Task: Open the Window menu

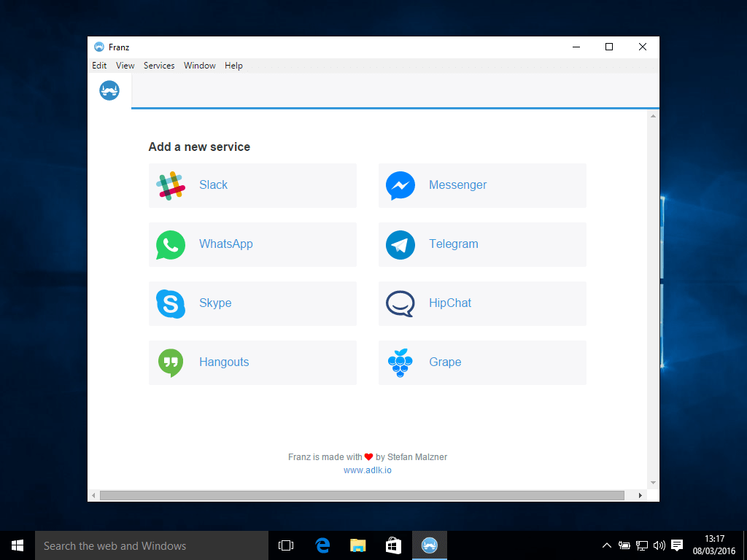Action: 199,66
